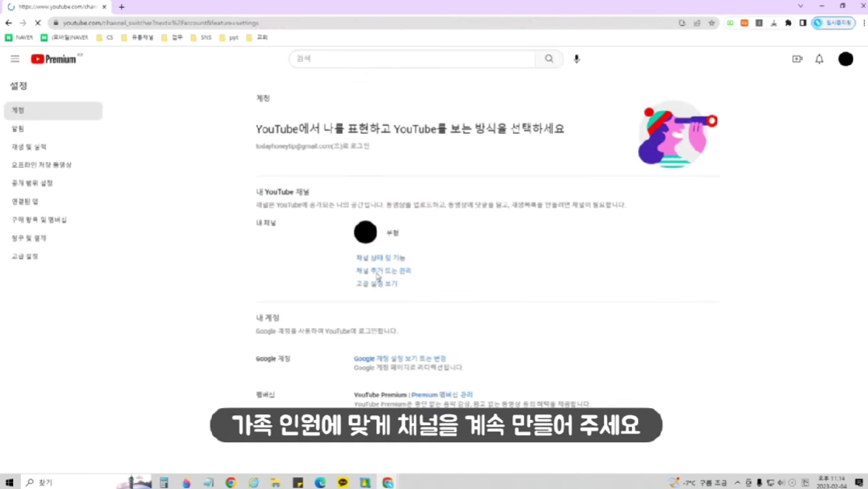Open KakaoTalk from the taskbar
This screenshot has height=489, width=868.
coord(343,482)
